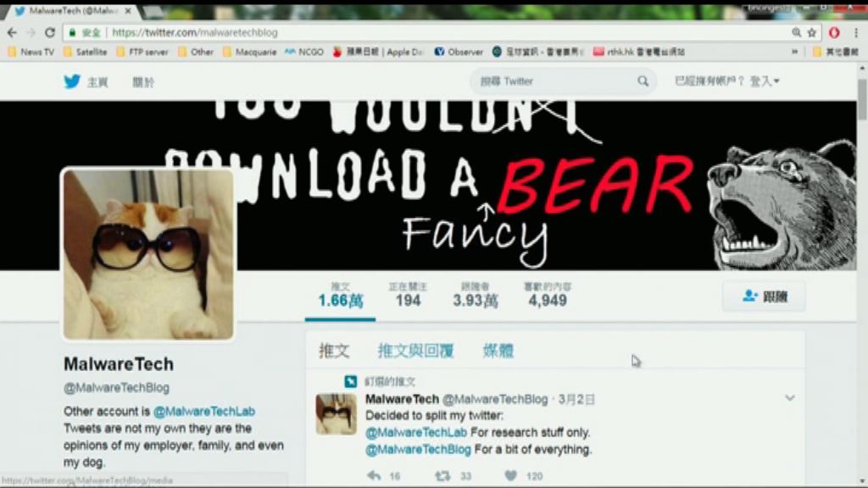Expand pinned tweet options chevron
This screenshot has width=868, height=488.
click(x=789, y=398)
